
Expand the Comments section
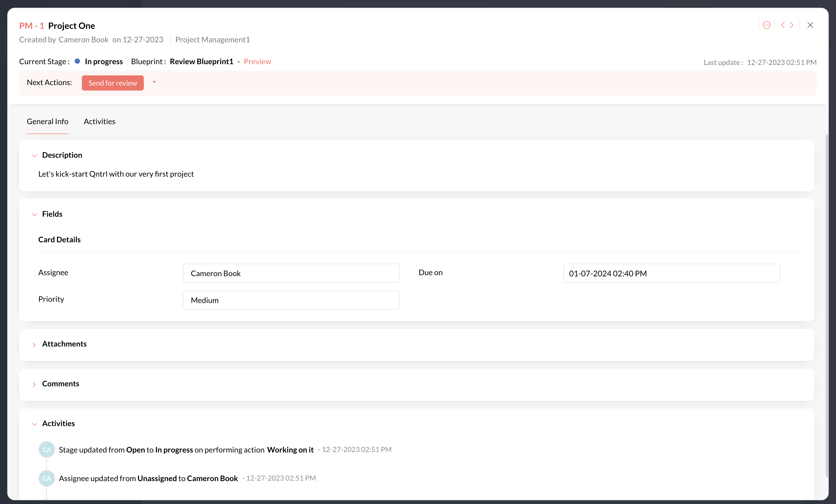[34, 384]
